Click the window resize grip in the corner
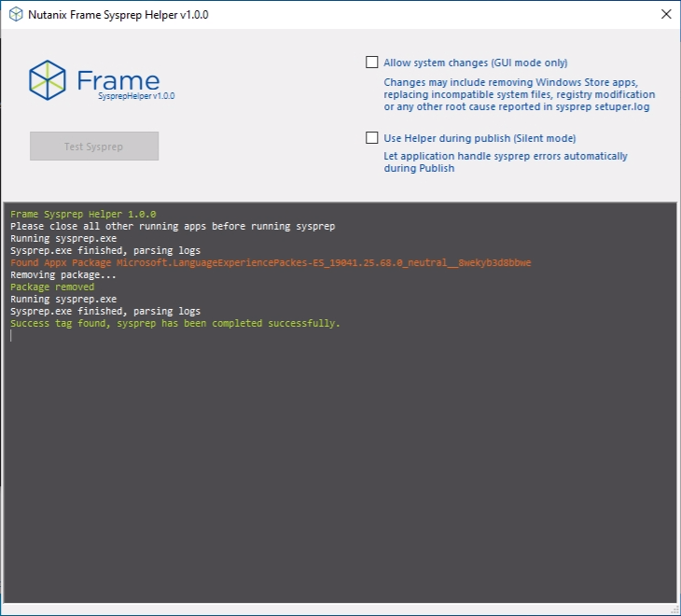Image resolution: width=681 pixels, height=616 pixels. pyautogui.click(x=675, y=610)
